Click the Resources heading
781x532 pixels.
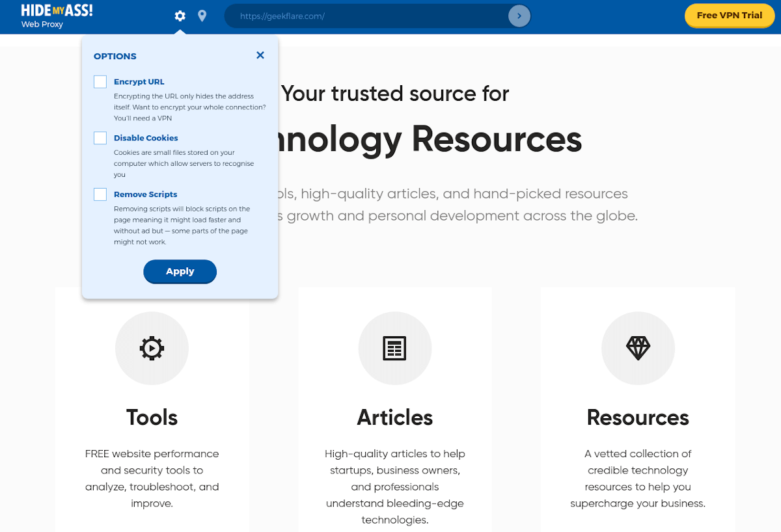[x=638, y=417]
